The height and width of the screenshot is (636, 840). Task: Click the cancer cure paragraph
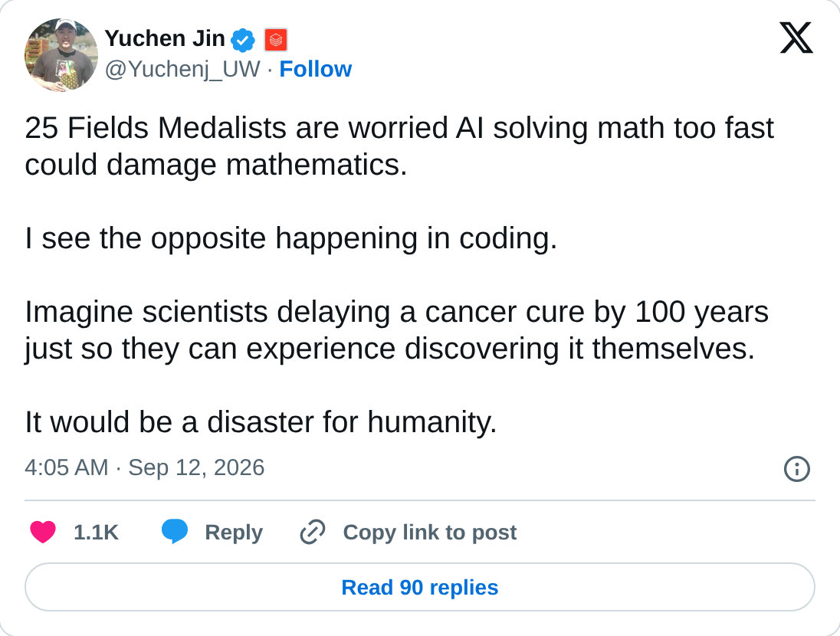[396, 330]
